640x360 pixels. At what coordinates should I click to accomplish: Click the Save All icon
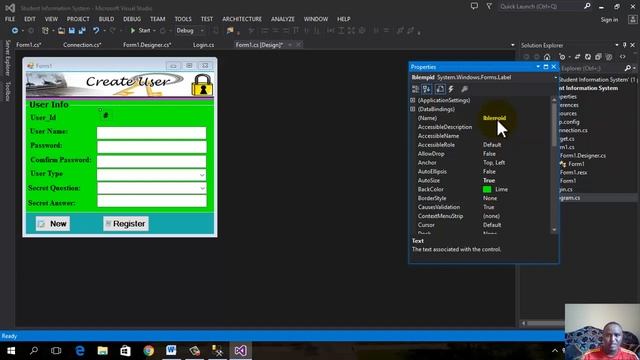(x=82, y=31)
